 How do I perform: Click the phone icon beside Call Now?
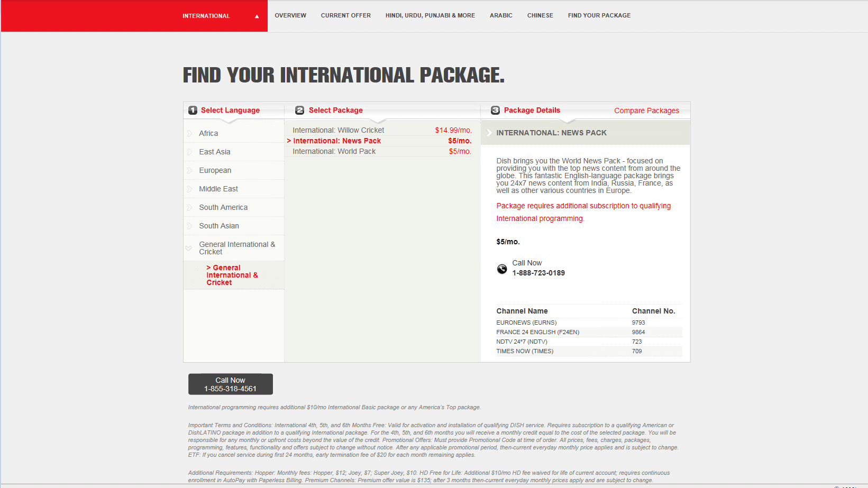click(x=502, y=269)
